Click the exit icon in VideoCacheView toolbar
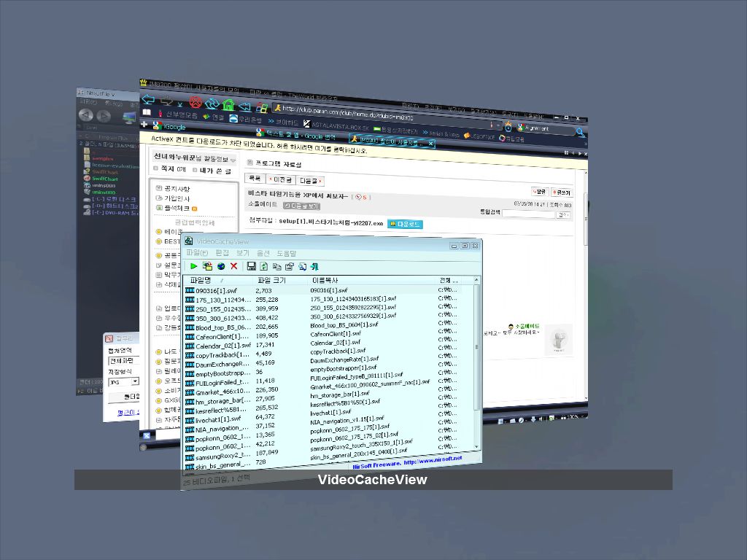 pos(314,267)
